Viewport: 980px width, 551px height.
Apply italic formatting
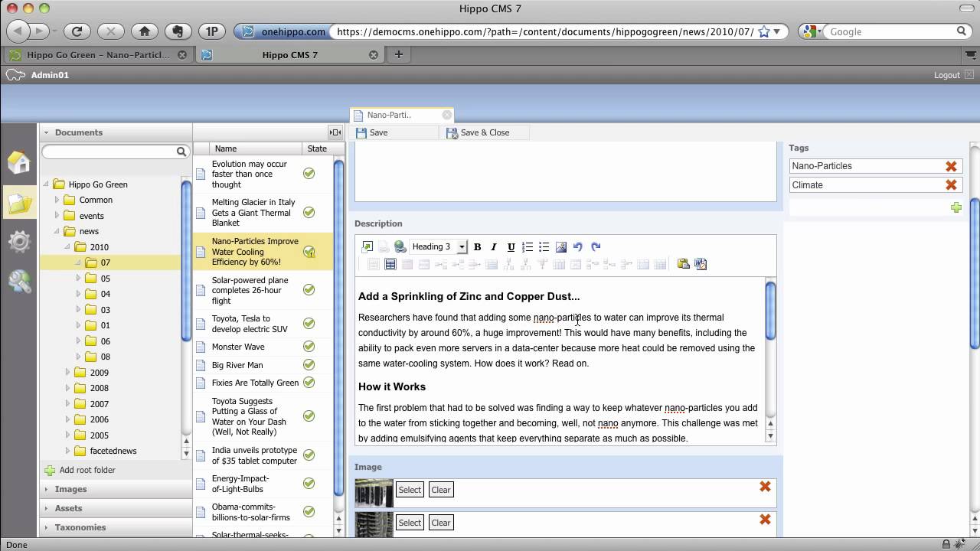[x=494, y=246]
